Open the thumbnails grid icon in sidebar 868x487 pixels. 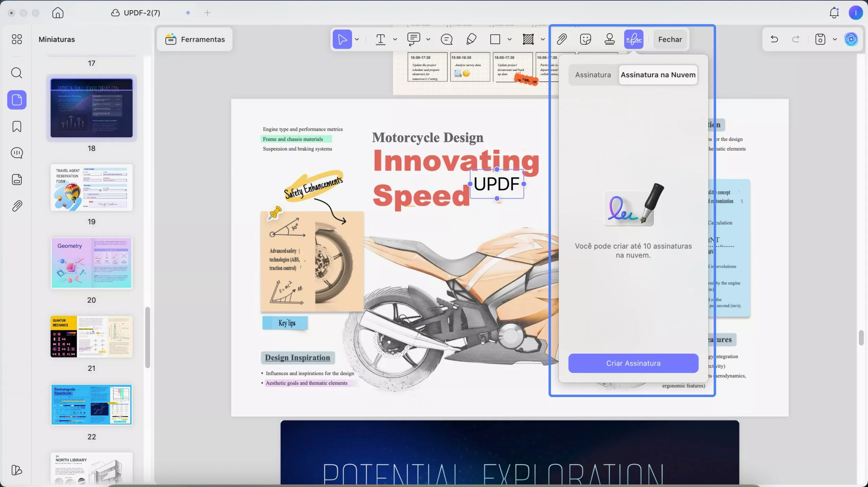pyautogui.click(x=17, y=39)
